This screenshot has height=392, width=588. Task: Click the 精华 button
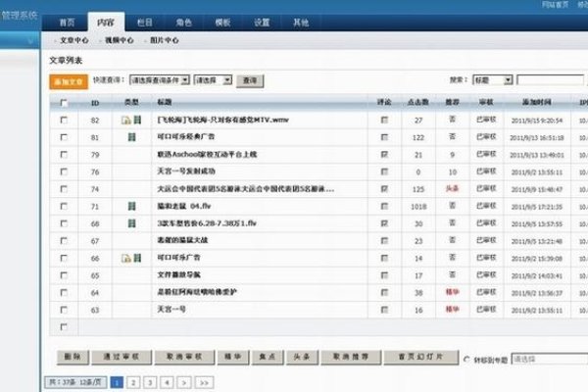click(x=233, y=357)
